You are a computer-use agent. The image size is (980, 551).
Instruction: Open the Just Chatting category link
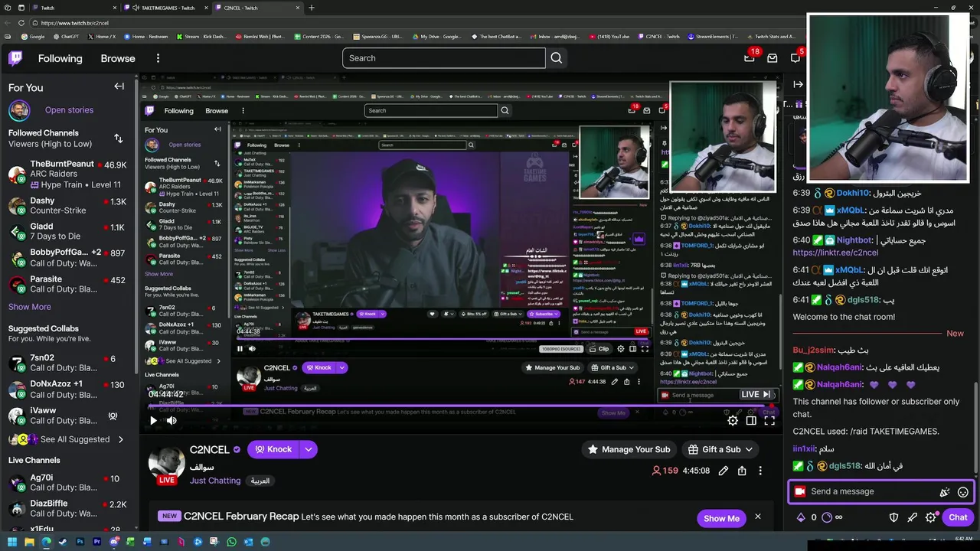pyautogui.click(x=215, y=481)
